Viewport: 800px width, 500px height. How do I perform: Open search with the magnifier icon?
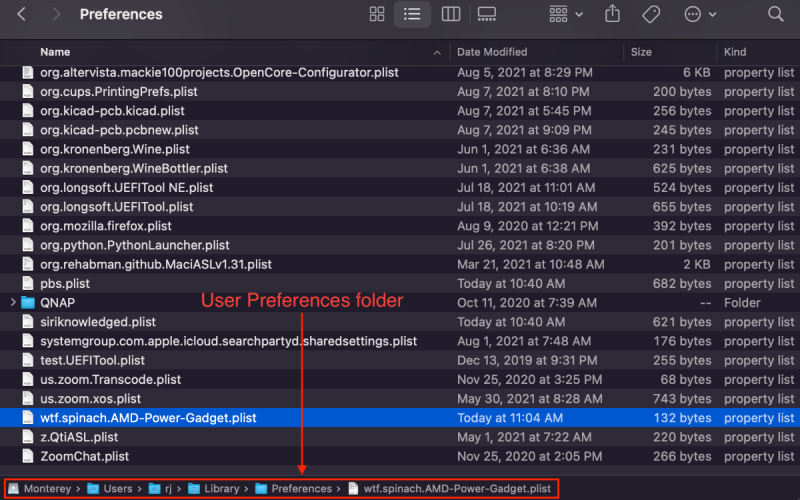(x=776, y=14)
